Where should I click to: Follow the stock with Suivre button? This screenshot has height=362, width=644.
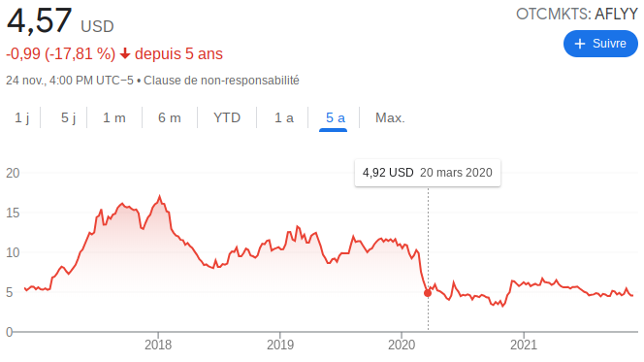point(600,44)
